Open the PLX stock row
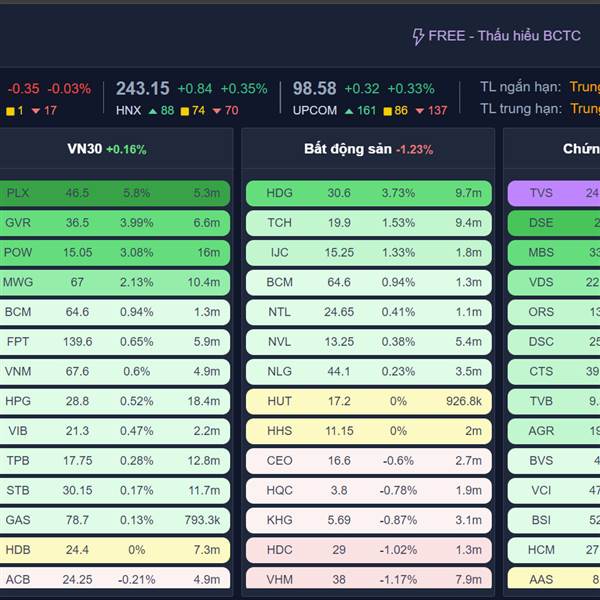Viewport: 600px width, 600px height. [x=115, y=193]
